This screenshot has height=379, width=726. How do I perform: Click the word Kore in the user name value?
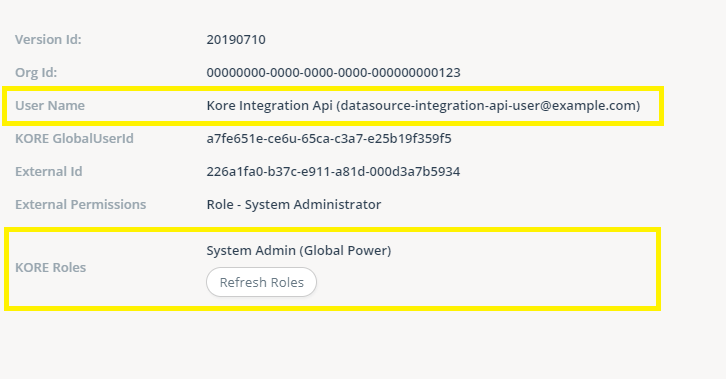[x=220, y=106]
